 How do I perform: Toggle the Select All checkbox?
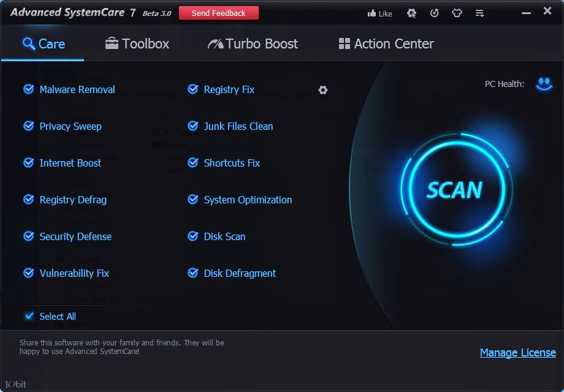click(29, 316)
